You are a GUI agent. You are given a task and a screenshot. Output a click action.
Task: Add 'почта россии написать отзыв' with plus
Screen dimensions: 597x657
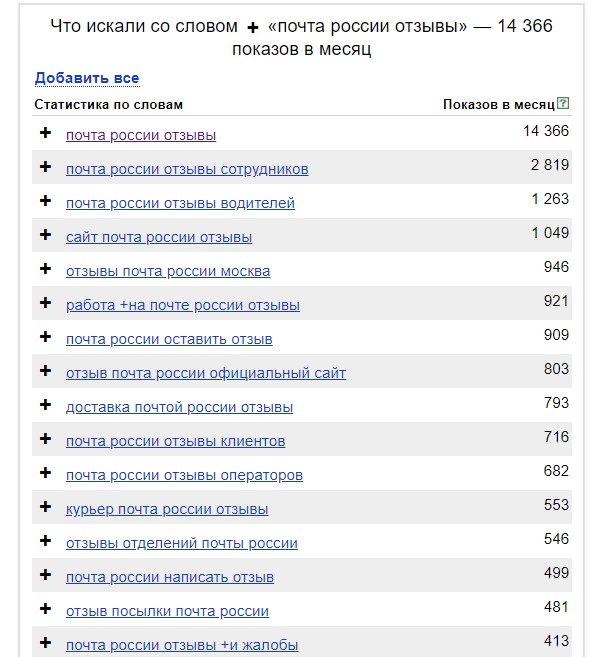pos(45,574)
